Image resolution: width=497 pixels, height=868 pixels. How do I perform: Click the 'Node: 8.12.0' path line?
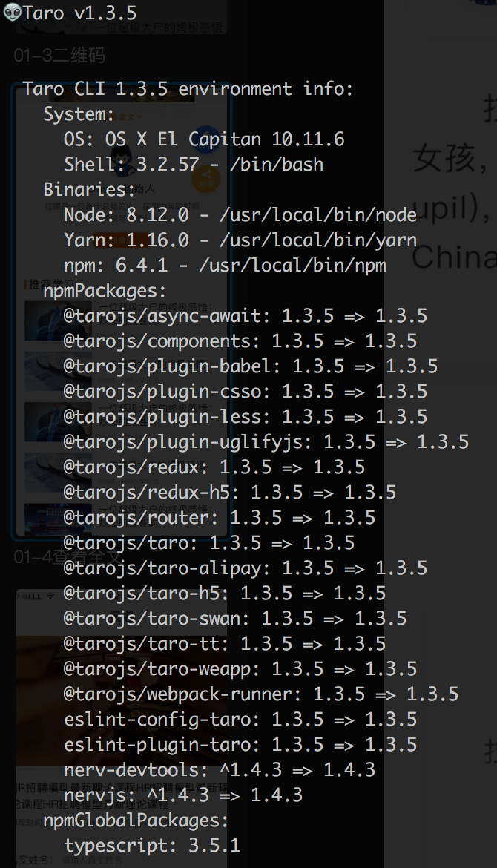[x=240, y=215]
